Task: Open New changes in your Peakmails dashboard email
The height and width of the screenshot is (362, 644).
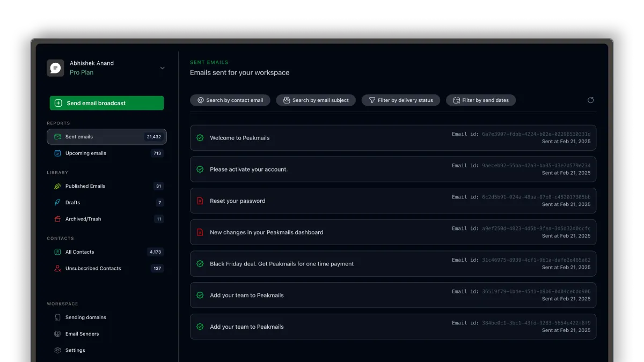Action: (x=393, y=232)
